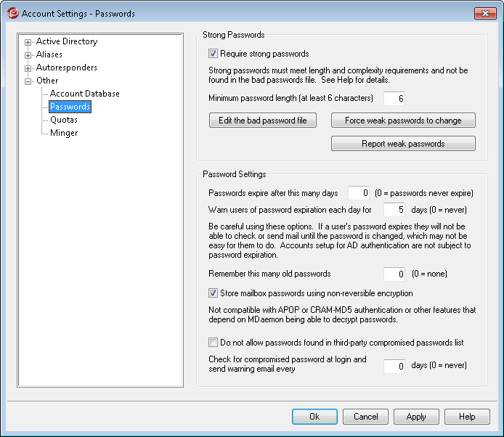Image resolution: width=504 pixels, height=437 pixels.
Task: Click Edit the bad password file button
Action: pyautogui.click(x=263, y=121)
